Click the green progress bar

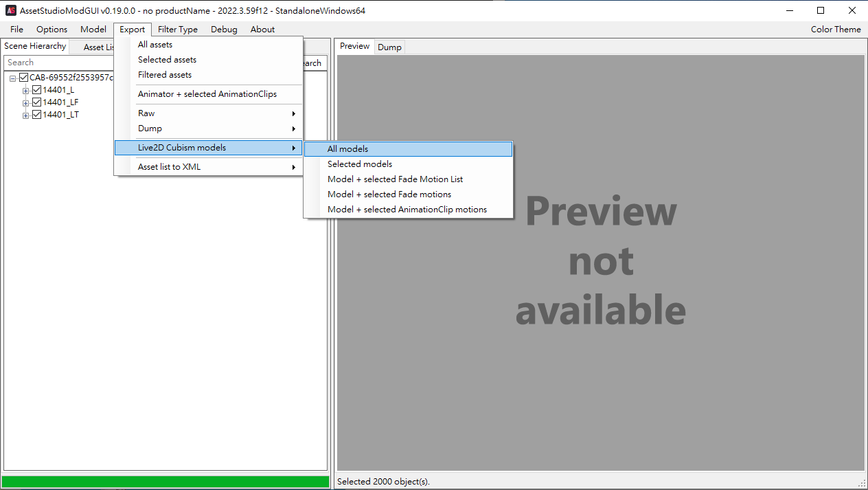pos(165,482)
